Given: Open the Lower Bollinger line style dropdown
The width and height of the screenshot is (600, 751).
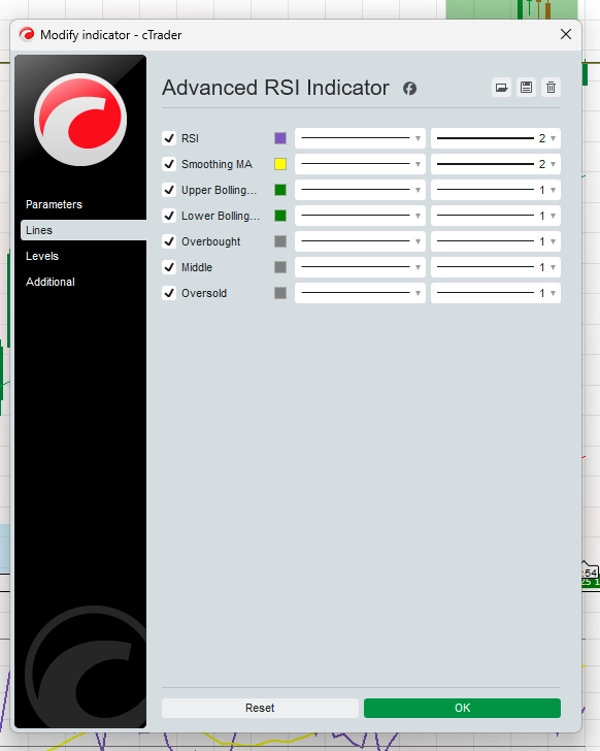Looking at the screenshot, I should coord(360,216).
